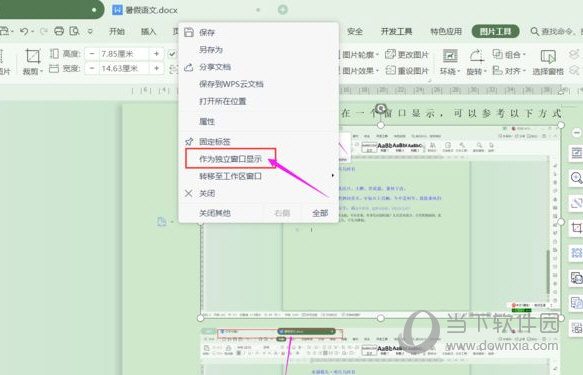The width and height of the screenshot is (583, 375).
Task: Toggle lock aspect ratio checkbox
Action: 172,54
